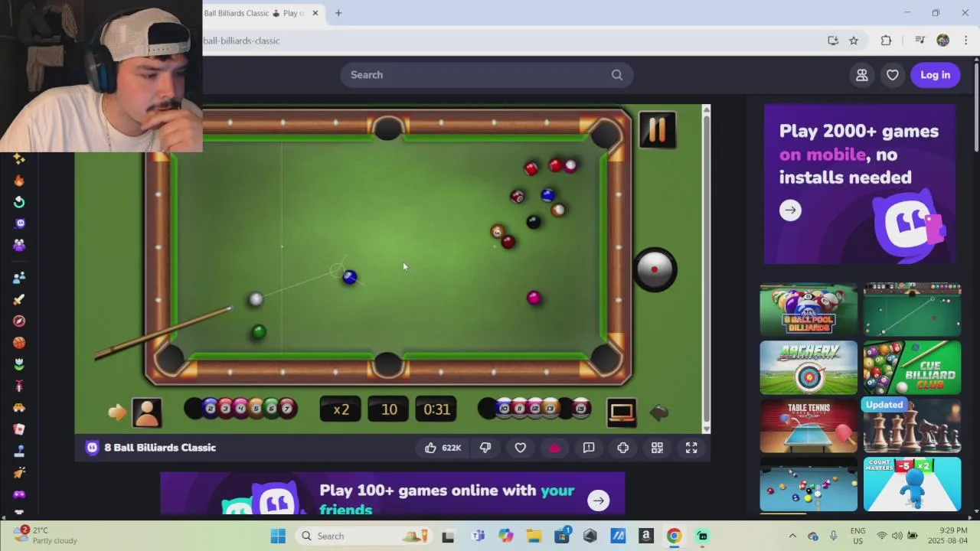Open the Updated games sidebar icon
The height and width of the screenshot is (551, 980).
pyautogui.click(x=19, y=202)
